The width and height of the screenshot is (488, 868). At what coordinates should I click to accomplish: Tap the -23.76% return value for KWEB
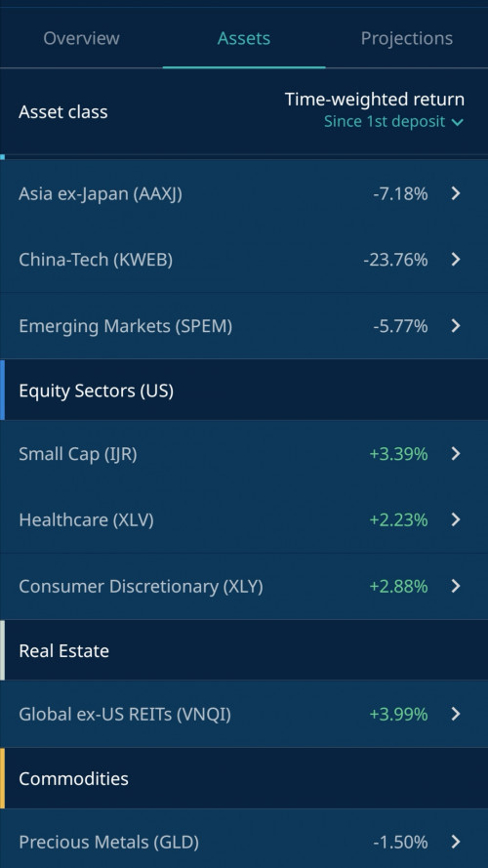[x=395, y=259]
